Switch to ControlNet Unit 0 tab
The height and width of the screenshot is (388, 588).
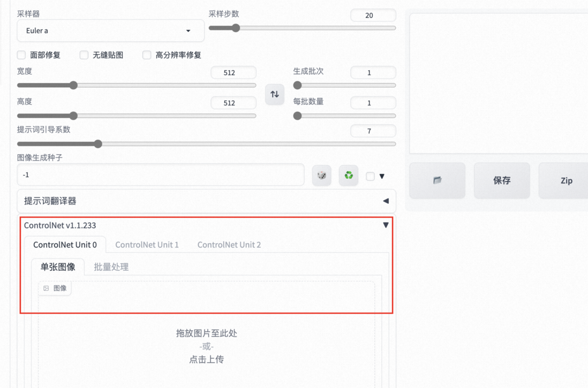pyautogui.click(x=65, y=245)
